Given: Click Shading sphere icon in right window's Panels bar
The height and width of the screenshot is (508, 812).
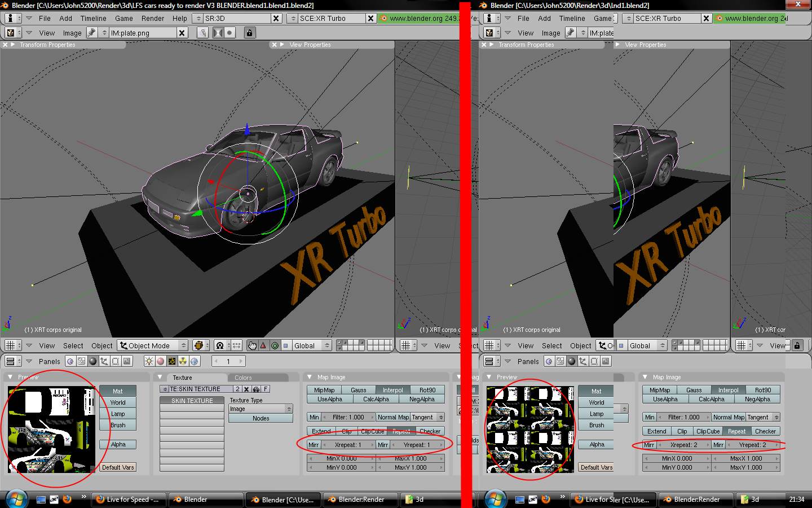Looking at the screenshot, I should click(572, 361).
